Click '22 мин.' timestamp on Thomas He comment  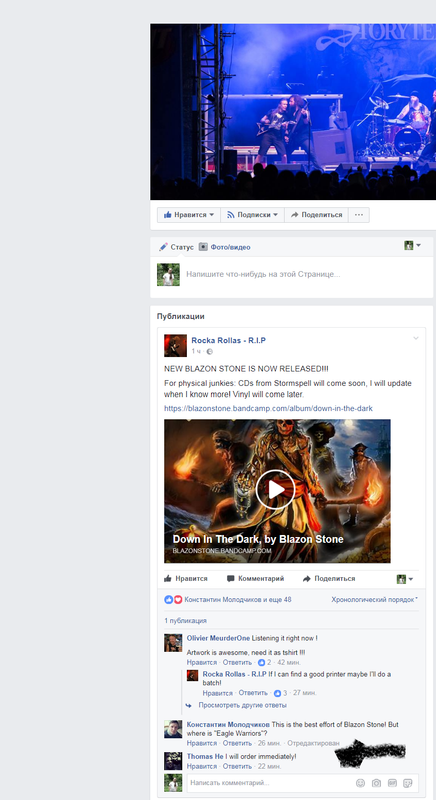click(269, 766)
